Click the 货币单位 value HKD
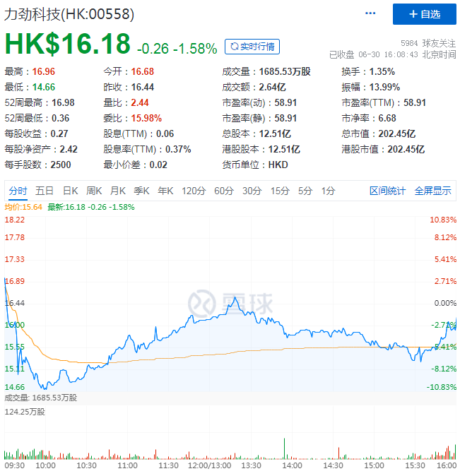Image resolution: width=460 pixels, height=476 pixels. tap(278, 165)
